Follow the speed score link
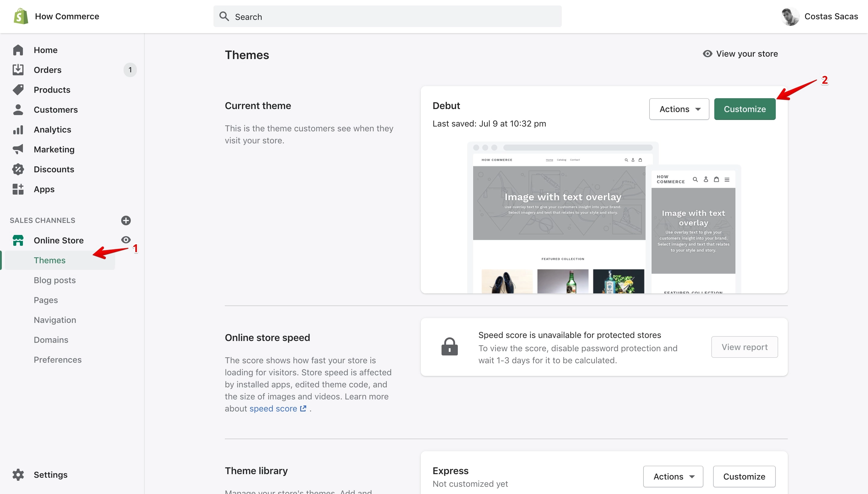The height and width of the screenshot is (494, 868). [x=278, y=408]
